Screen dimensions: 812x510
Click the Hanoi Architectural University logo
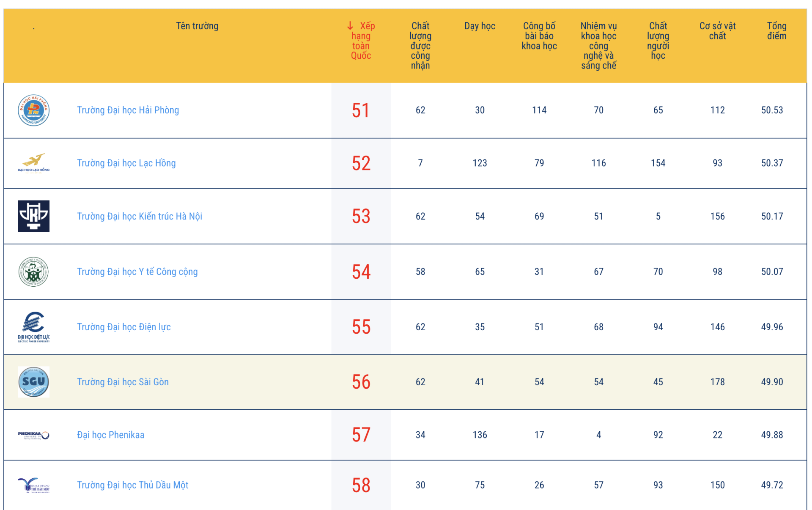pyautogui.click(x=33, y=216)
